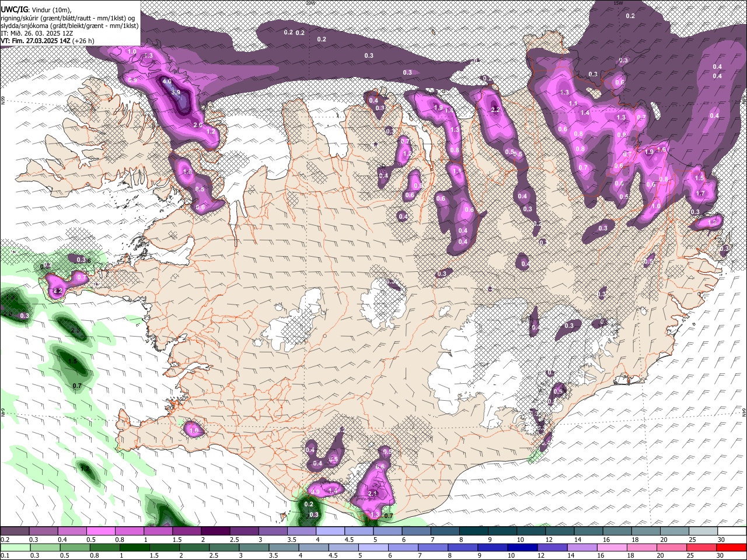Image resolution: width=747 pixels, height=560 pixels.
Task: Select the "IT: Mið. 26. 03. 2025 12Z" line
Action: coord(37,33)
